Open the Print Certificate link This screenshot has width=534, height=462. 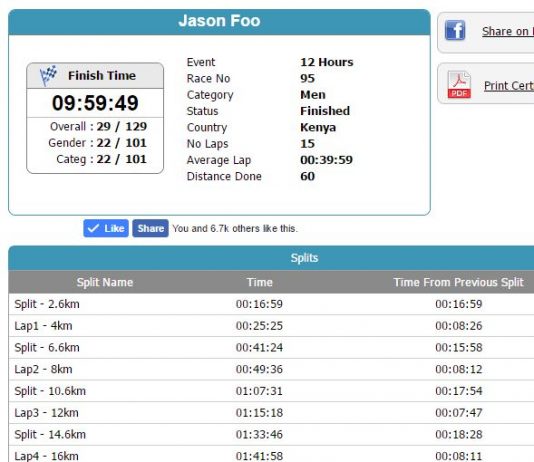[509, 86]
